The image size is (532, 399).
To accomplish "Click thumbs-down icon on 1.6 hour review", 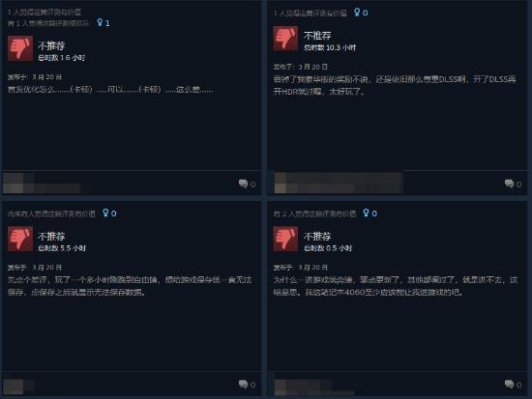I will [20, 48].
